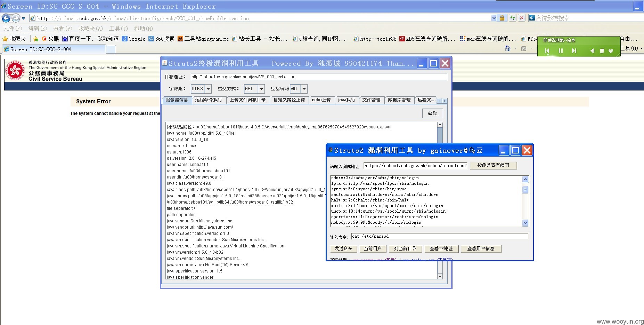Open the address bar URL history dropdown

pyautogui.click(x=494, y=18)
